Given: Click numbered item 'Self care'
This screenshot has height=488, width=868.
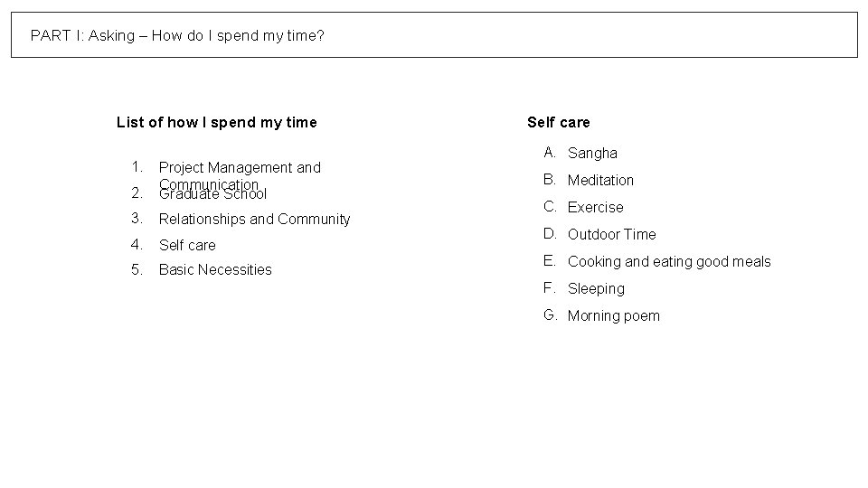Looking at the screenshot, I should (x=187, y=245).
